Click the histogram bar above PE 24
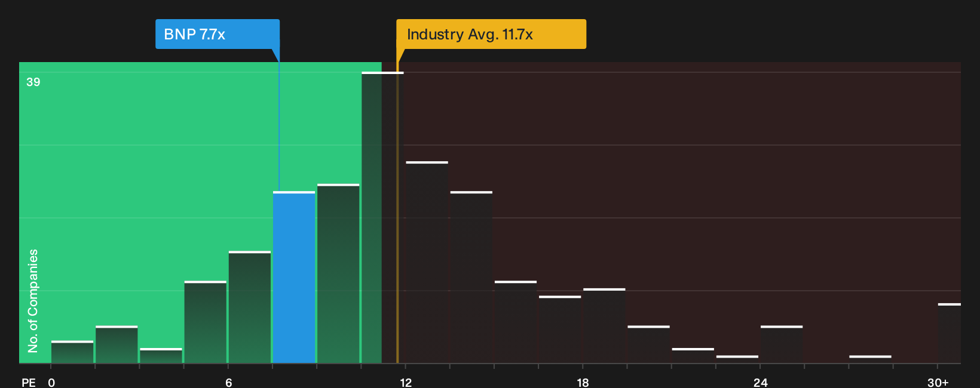Viewport: 980px width, 388px height. point(782,344)
